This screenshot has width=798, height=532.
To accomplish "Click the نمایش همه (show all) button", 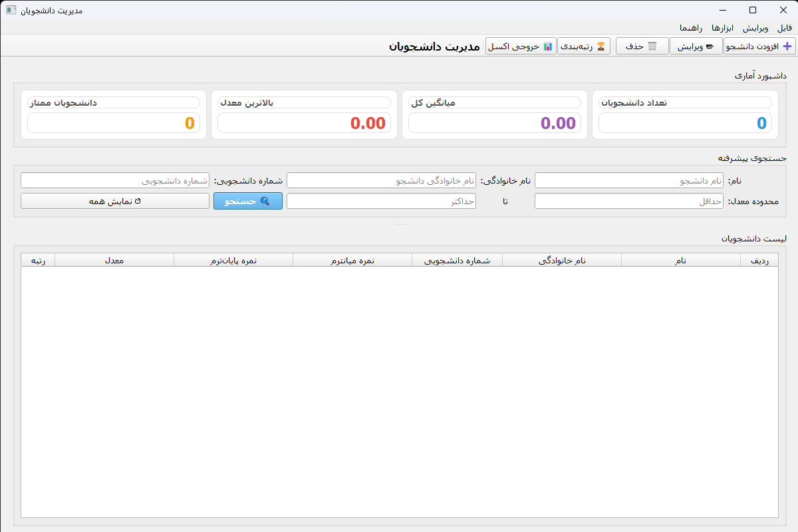I will [115, 201].
